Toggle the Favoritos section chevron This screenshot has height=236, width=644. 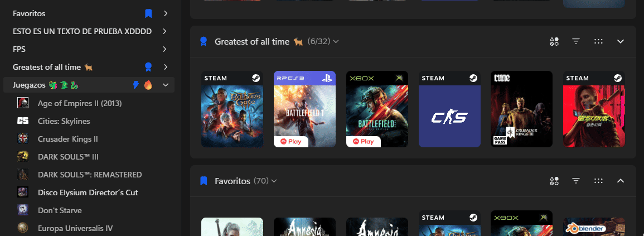pos(621,181)
